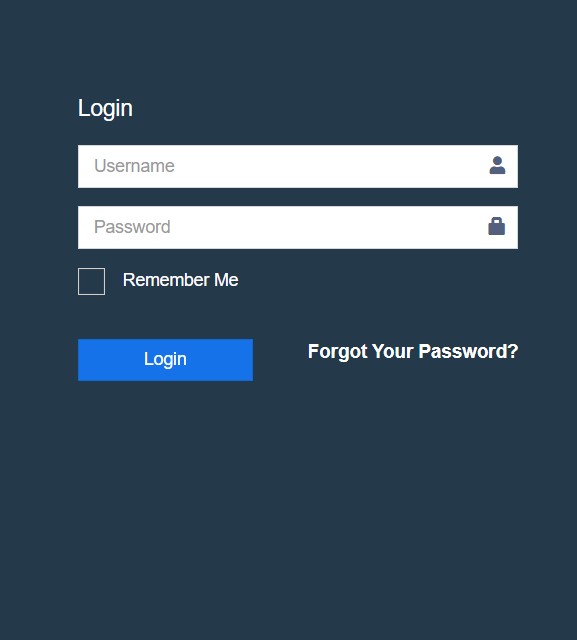577x640 pixels.
Task: Click the user silhouette icon in Username field
Action: [x=497, y=165]
